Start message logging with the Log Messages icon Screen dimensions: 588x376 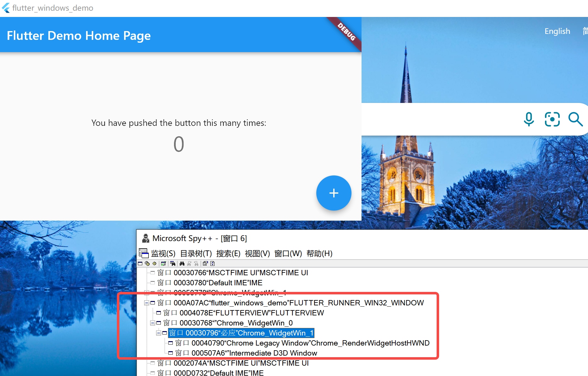[164, 264]
